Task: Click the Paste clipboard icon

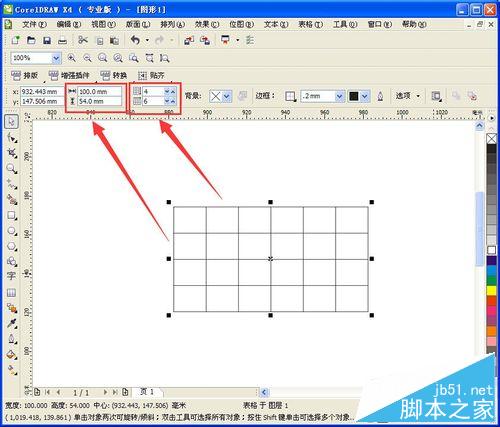Action: [x=114, y=41]
